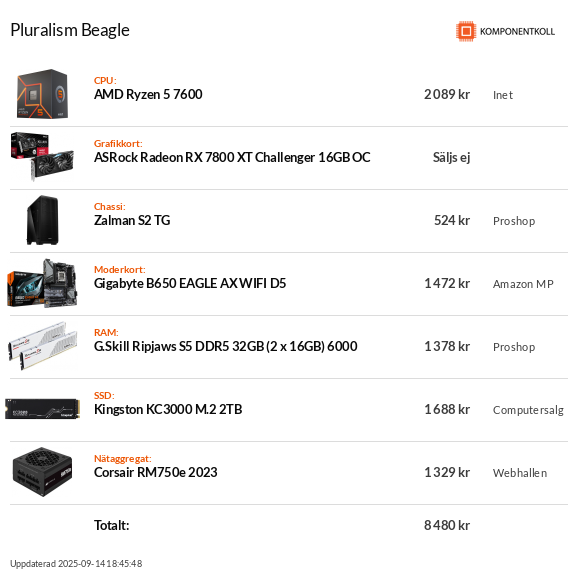Click the G.Skill Ripjaws S5 RAM image
The width and height of the screenshot is (577, 577).
[43, 346]
